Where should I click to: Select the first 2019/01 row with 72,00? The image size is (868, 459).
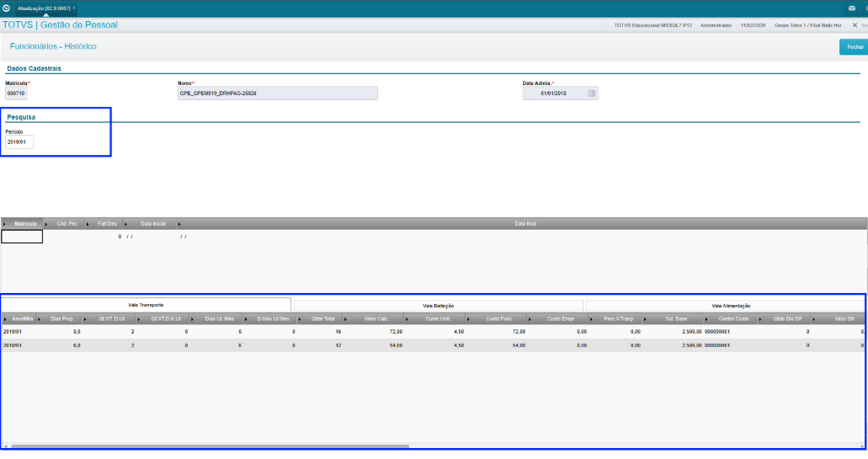coord(433,332)
